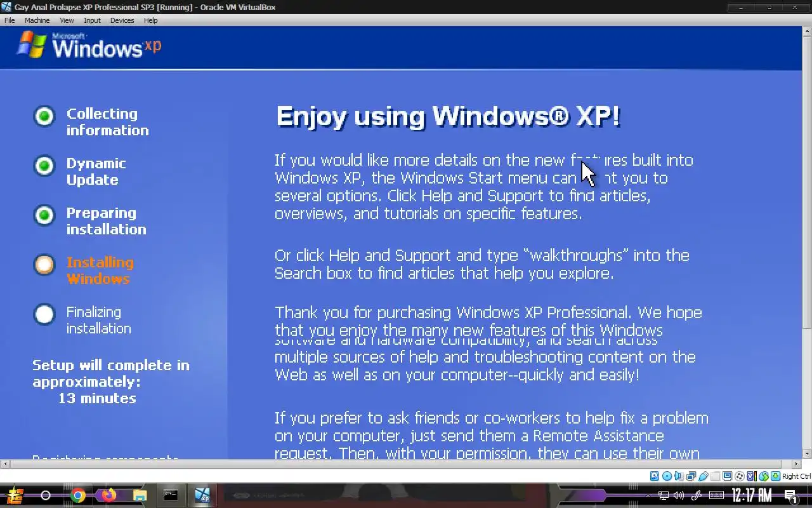The image size is (812, 508).
Task: Click the horizontal scrollbar left arrow
Action: click(5, 464)
